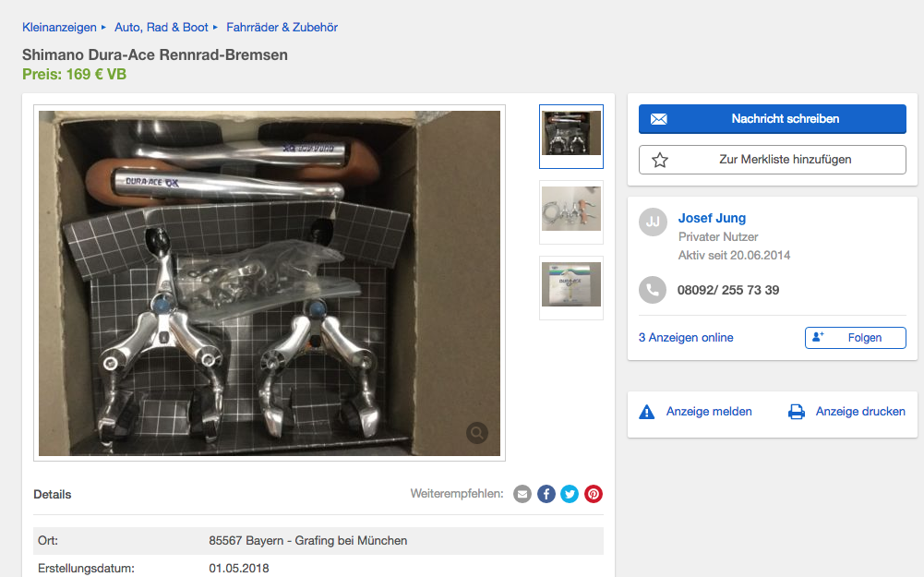924x577 pixels.
Task: Open Kleinanzeigen breadcrumb link
Action: pyautogui.click(x=59, y=27)
